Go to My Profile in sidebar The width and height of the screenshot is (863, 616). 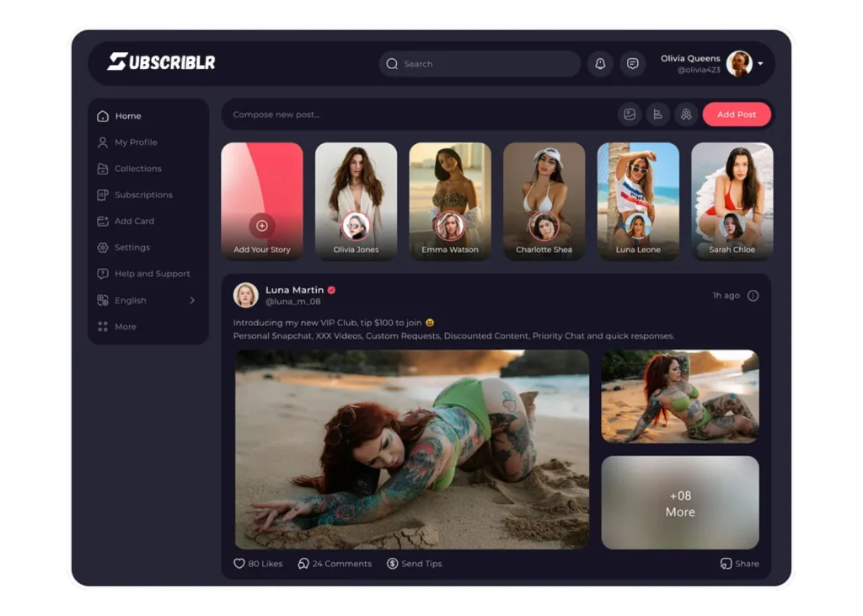(135, 142)
